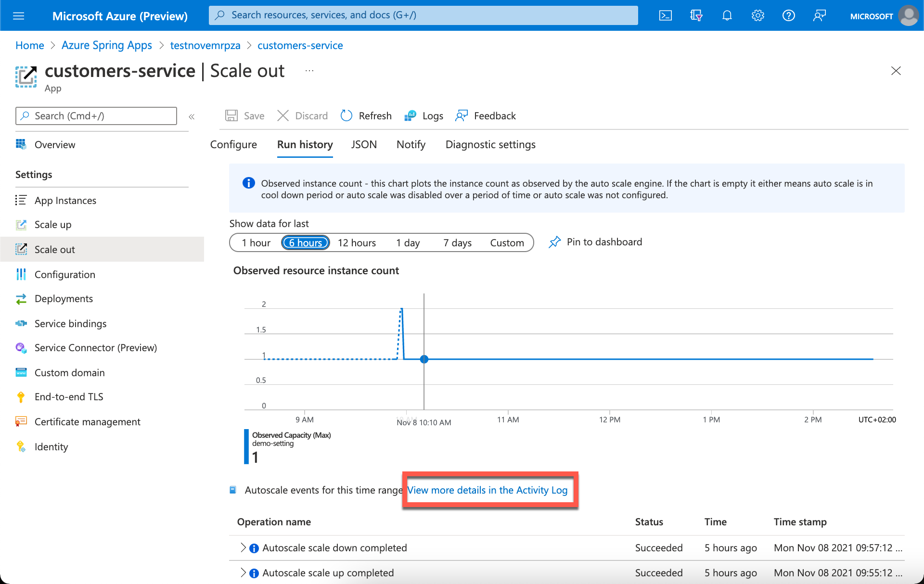Refresh the run history
This screenshot has height=584, width=924.
pos(366,116)
